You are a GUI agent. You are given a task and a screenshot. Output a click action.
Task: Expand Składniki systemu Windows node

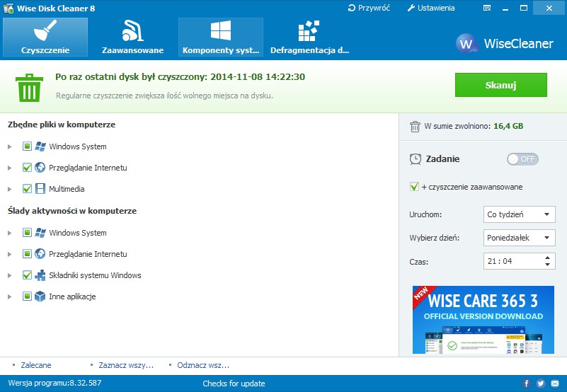pyautogui.click(x=10, y=275)
